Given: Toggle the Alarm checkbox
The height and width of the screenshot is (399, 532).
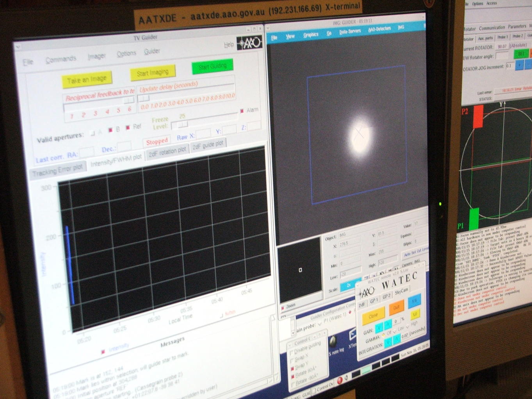Looking at the screenshot, I should [x=242, y=111].
